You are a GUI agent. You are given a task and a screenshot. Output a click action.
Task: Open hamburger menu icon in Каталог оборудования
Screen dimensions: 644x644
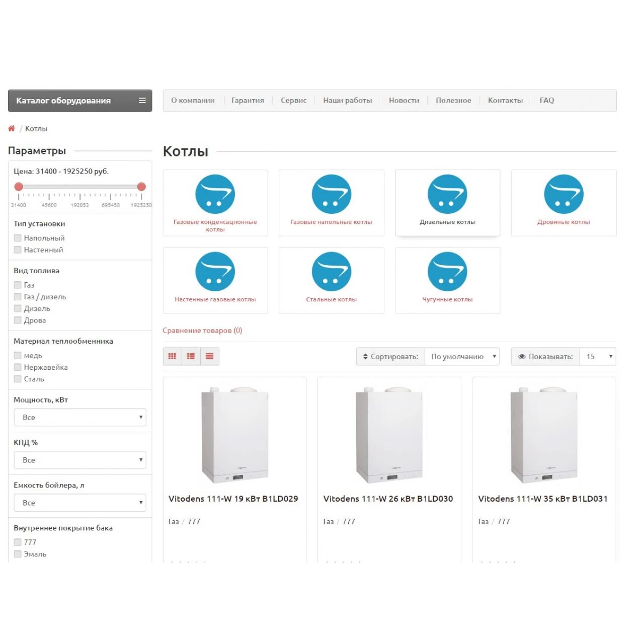pos(142,100)
